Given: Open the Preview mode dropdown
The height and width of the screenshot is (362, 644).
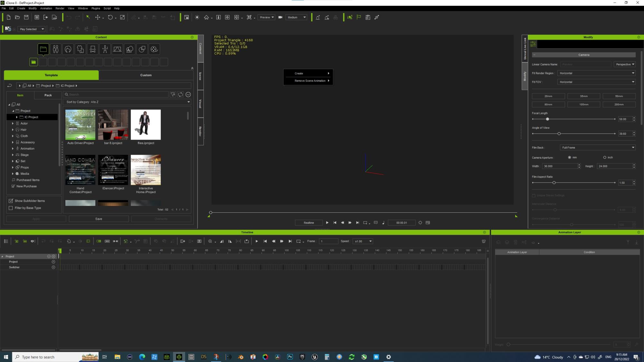Looking at the screenshot, I should tap(267, 17).
